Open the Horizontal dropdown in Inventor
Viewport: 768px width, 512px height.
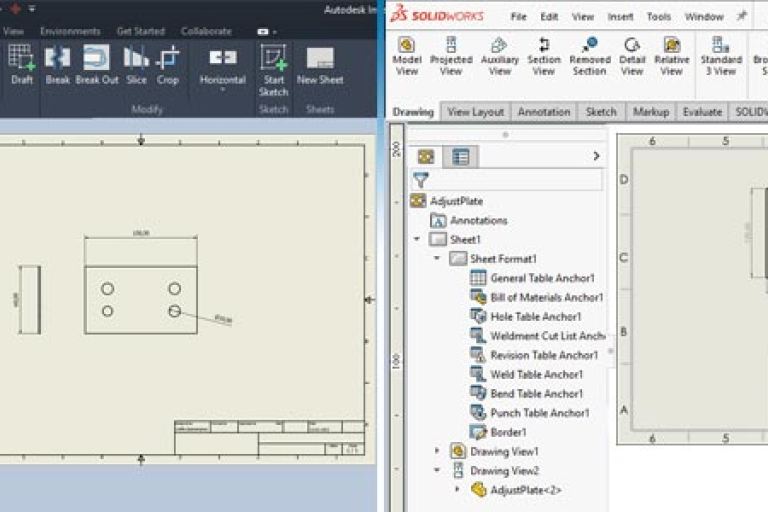222,90
